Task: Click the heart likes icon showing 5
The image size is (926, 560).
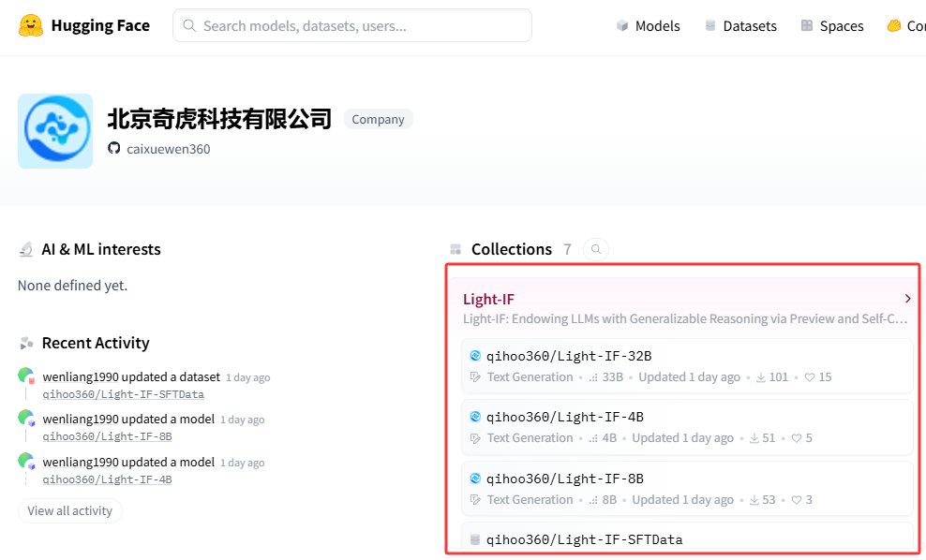Action: [797, 438]
